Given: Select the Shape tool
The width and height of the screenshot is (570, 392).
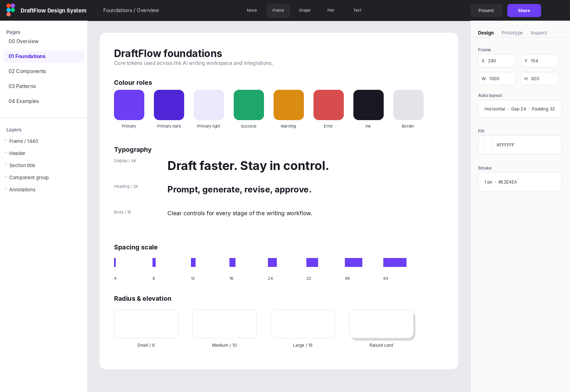Looking at the screenshot, I should (305, 10).
